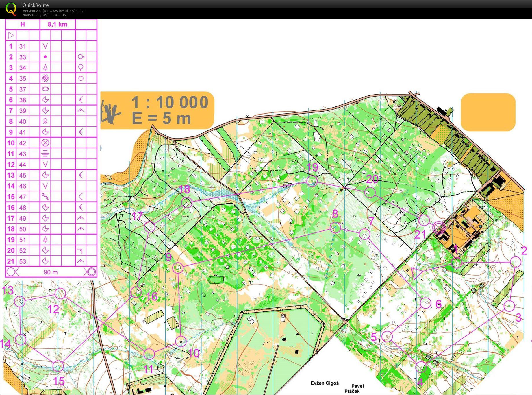
Task: Open the matstroeng.se/quickroute/en link
Action: (x=47, y=15)
